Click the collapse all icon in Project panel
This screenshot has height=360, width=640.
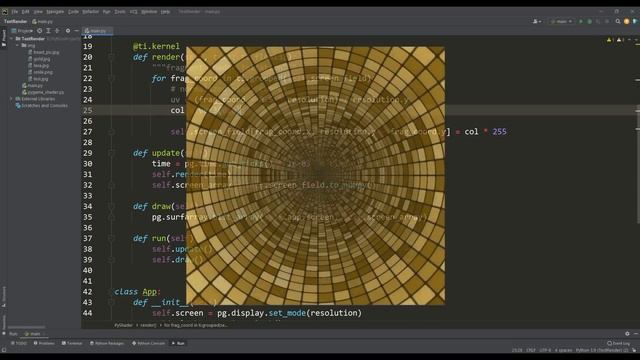pyautogui.click(x=57, y=31)
